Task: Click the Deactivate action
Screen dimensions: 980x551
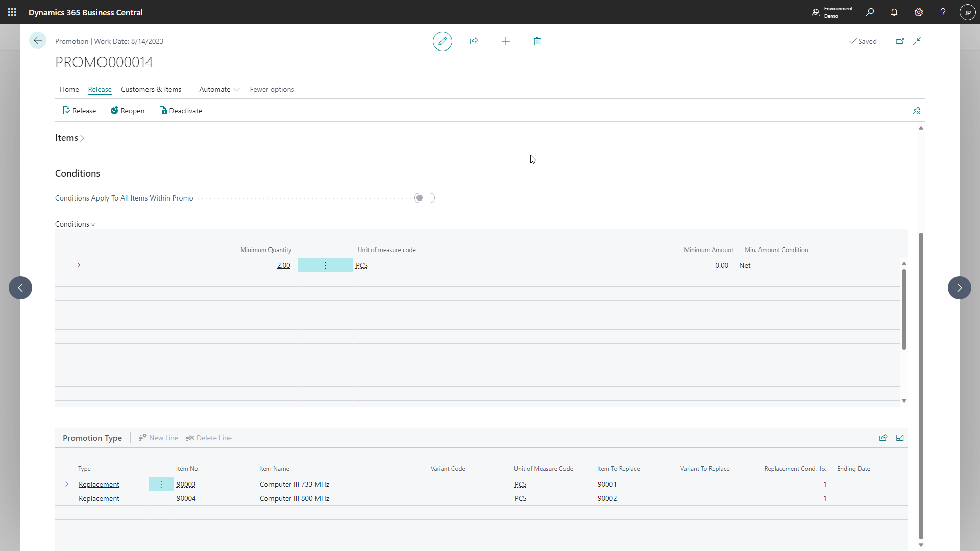Action: click(x=181, y=111)
